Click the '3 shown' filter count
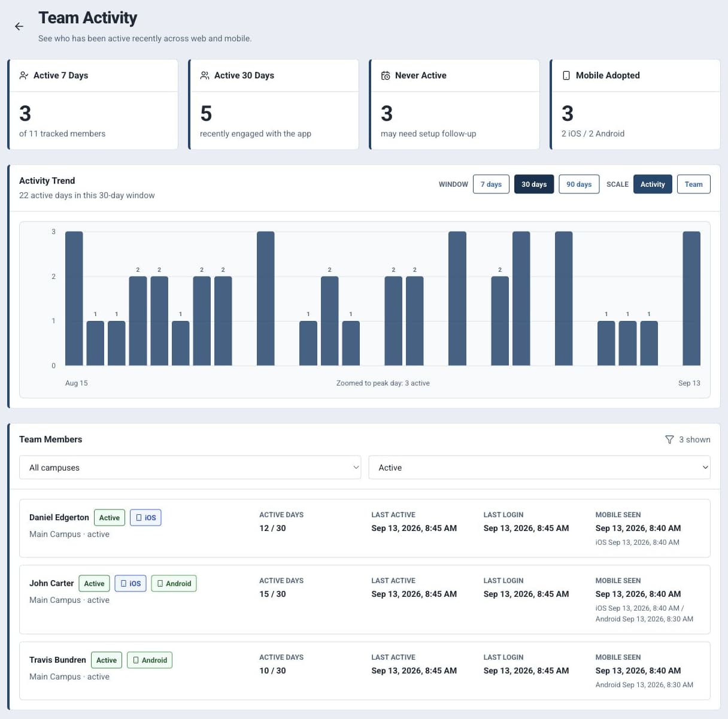The height and width of the screenshot is (719, 728). 694,439
